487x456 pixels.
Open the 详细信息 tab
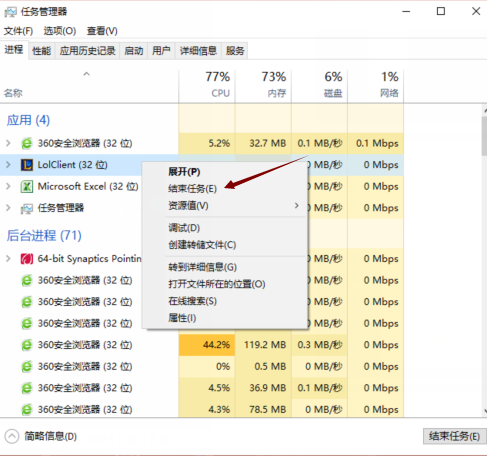point(198,51)
